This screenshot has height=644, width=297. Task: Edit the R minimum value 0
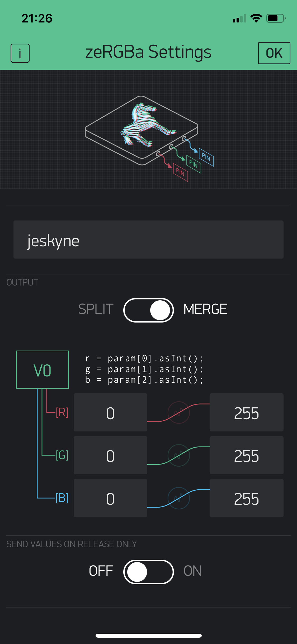110,412
